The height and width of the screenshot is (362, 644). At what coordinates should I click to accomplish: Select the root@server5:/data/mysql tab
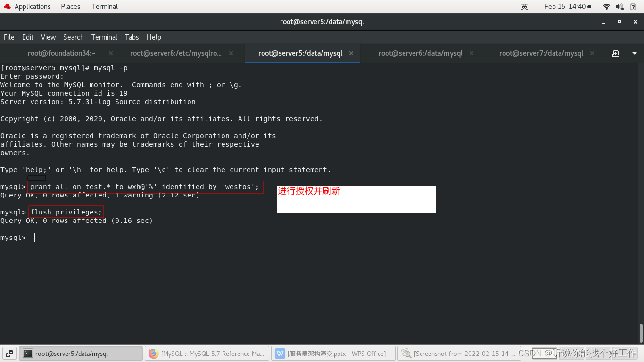tap(300, 53)
